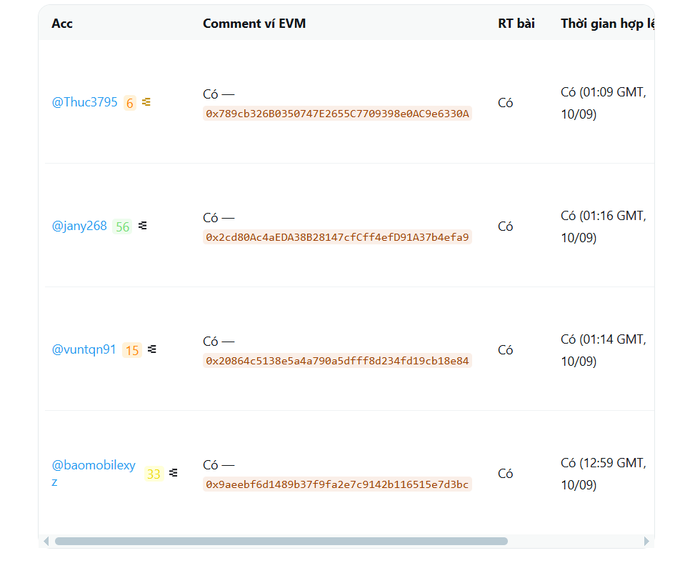
Task: Click the time cell Có (01:09 GMT, 10/09)
Action: tap(603, 103)
